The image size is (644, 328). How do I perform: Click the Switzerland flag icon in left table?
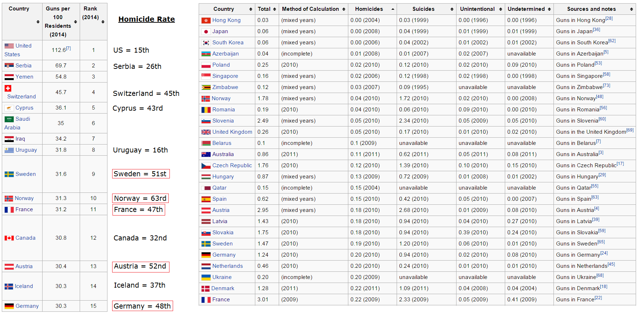(8, 88)
